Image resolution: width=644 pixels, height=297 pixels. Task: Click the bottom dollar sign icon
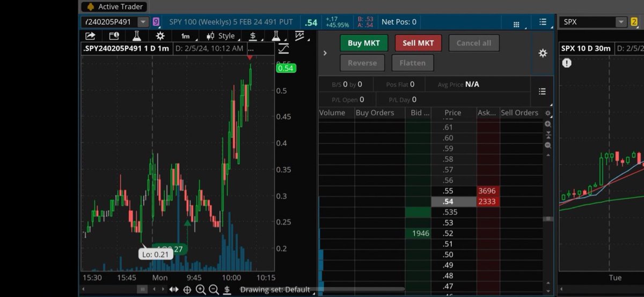227,289
